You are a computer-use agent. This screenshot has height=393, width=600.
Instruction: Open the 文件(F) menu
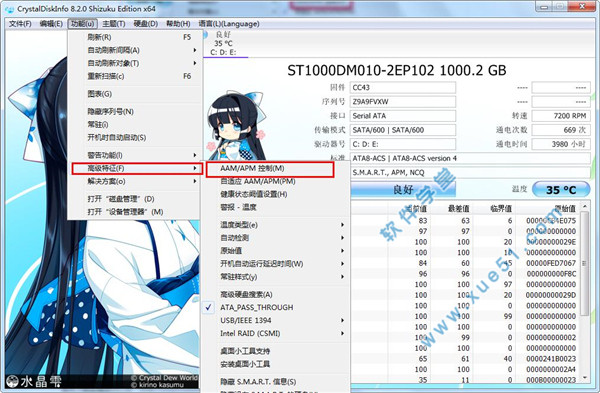(20, 24)
